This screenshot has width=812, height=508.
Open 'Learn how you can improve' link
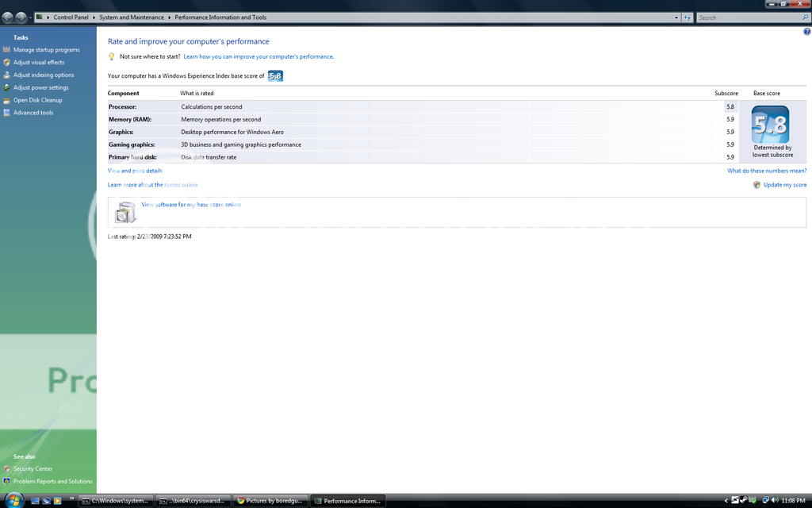[x=259, y=56]
